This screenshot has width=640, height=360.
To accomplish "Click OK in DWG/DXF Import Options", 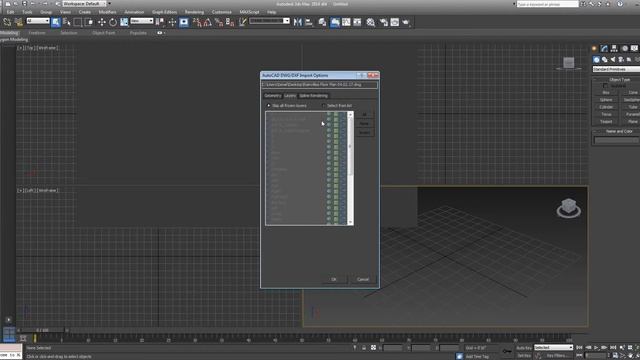I will (x=334, y=280).
